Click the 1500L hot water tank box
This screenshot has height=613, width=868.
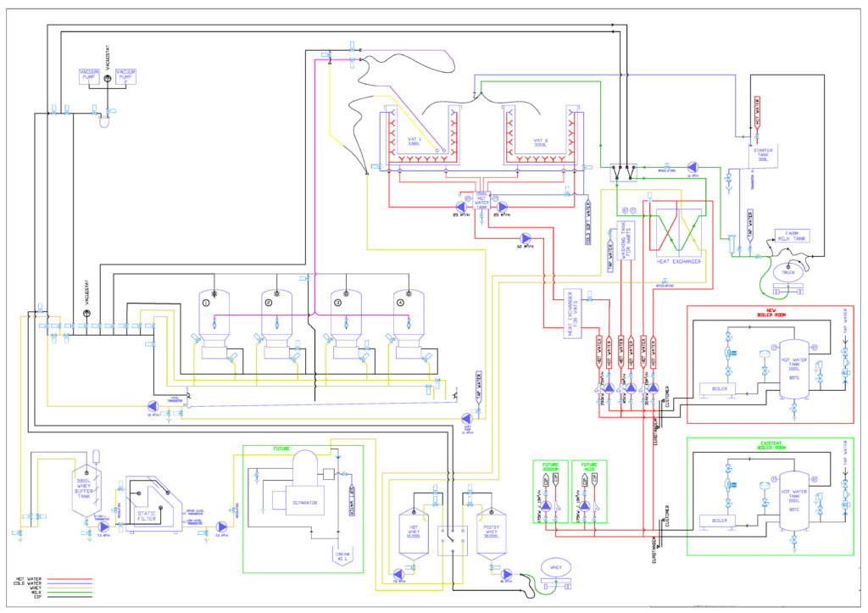[481, 202]
